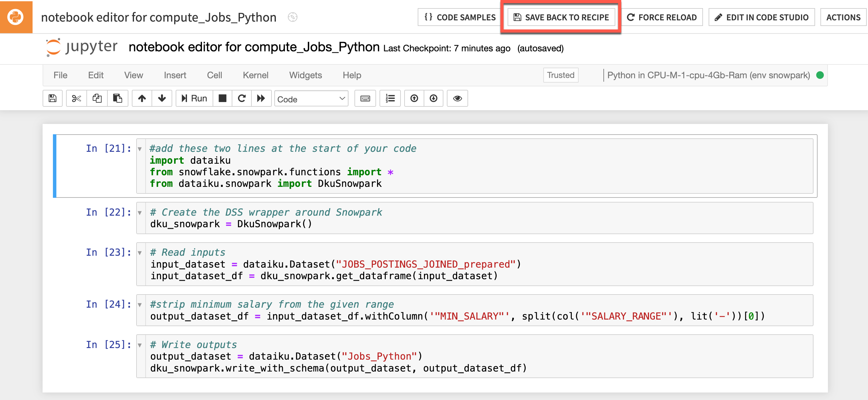Restart kernel and run all cells icon
This screenshot has width=868, height=400.
pos(261,98)
